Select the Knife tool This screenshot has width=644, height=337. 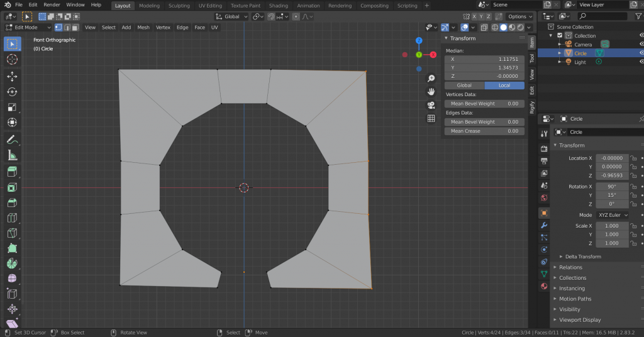12,233
